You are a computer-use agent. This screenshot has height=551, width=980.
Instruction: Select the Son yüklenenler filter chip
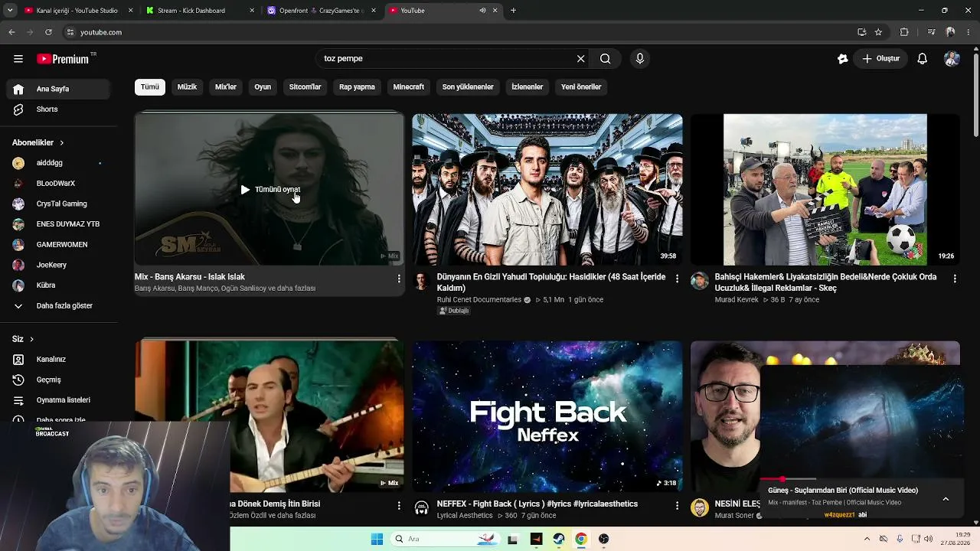[x=468, y=87]
